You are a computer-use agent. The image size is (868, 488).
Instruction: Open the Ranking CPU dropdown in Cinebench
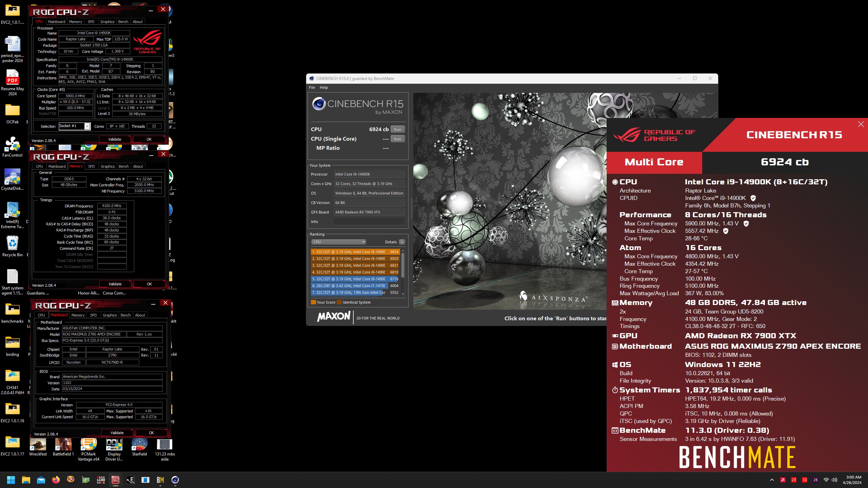coord(338,242)
